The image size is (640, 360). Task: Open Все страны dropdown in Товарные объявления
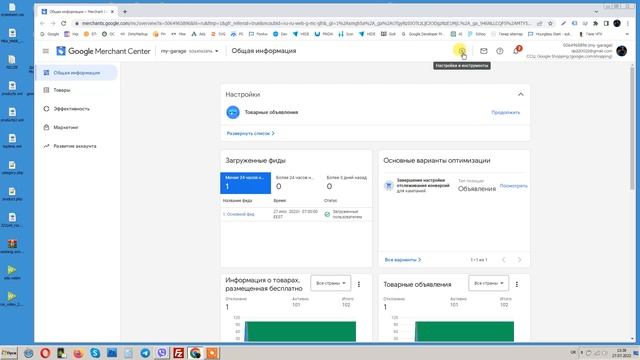coord(489,283)
